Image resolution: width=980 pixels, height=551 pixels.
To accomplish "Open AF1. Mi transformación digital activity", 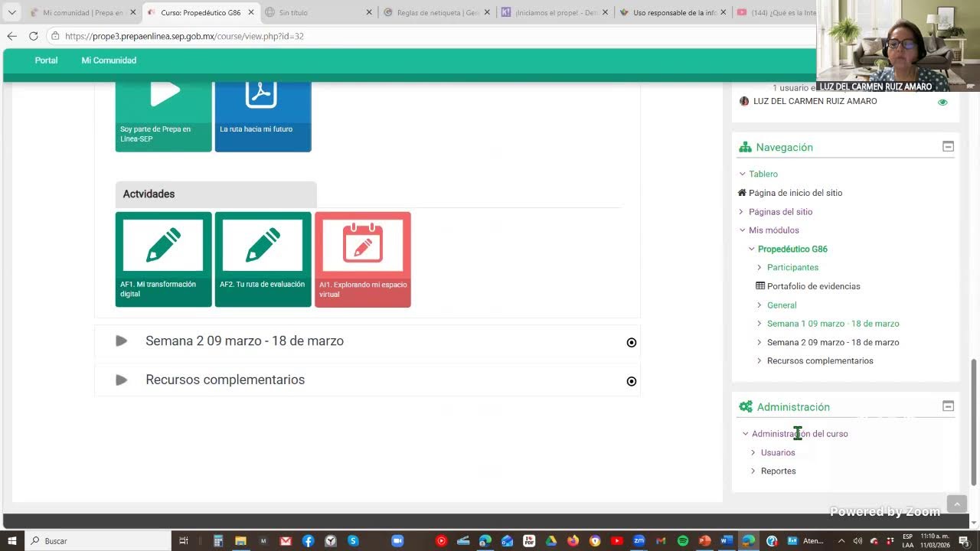I will click(x=163, y=259).
